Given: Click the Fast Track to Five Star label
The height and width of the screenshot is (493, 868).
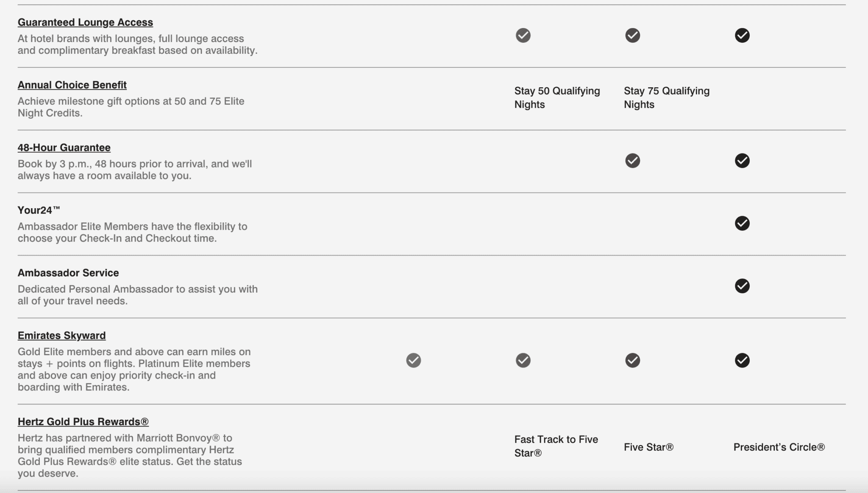Looking at the screenshot, I should (x=556, y=446).
